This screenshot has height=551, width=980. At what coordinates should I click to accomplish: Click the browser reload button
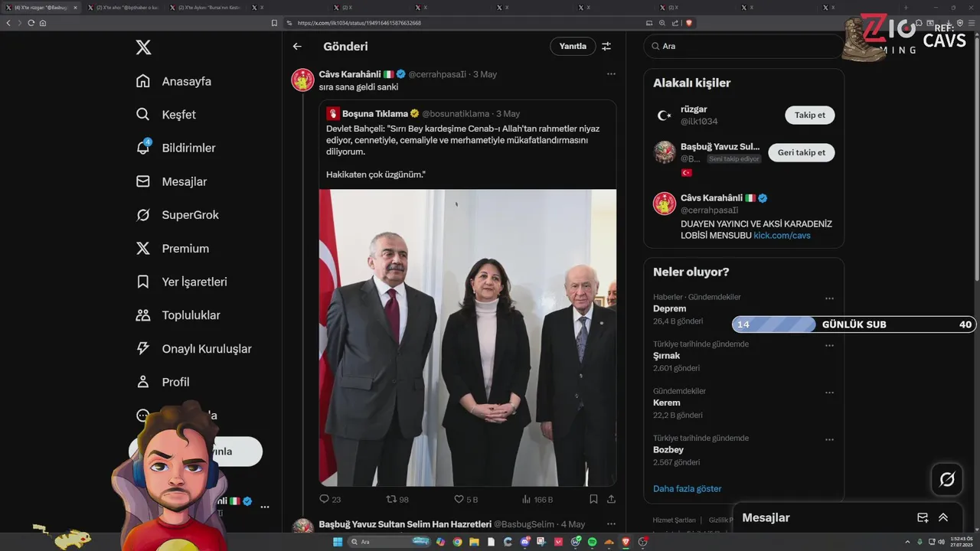click(x=31, y=23)
